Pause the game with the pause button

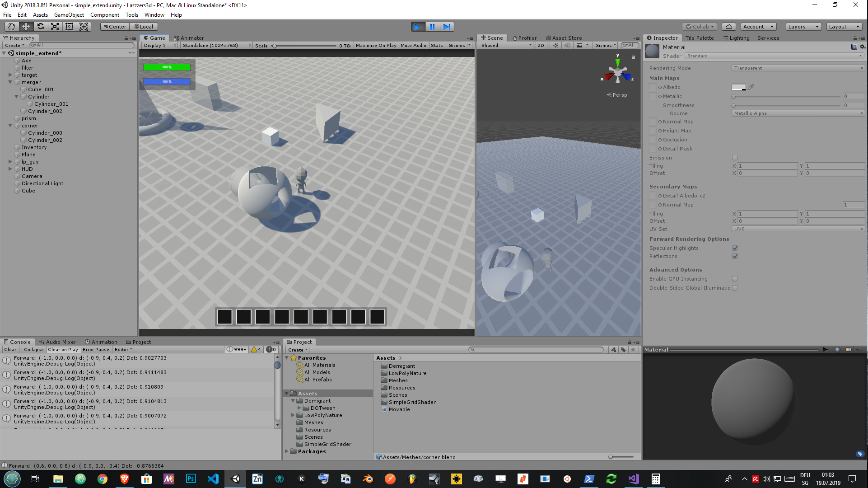[432, 27]
